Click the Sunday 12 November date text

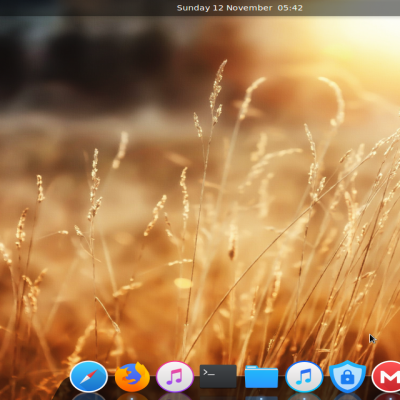click(x=224, y=8)
